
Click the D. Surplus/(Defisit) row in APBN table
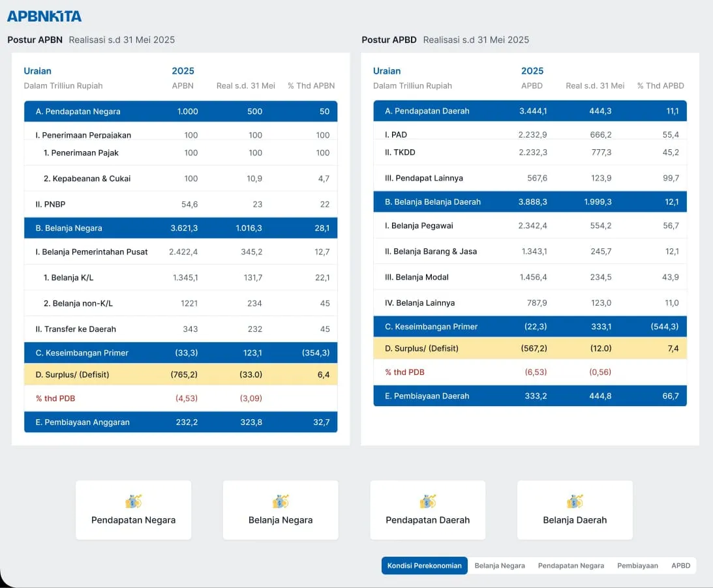click(181, 375)
